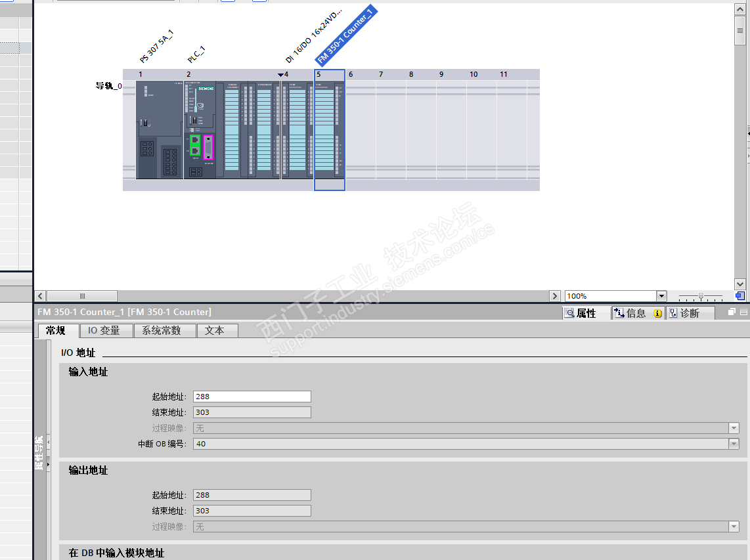Select the DI 16/DO 16 module in slot 4
Screen dimensions: 750x560
[298, 130]
